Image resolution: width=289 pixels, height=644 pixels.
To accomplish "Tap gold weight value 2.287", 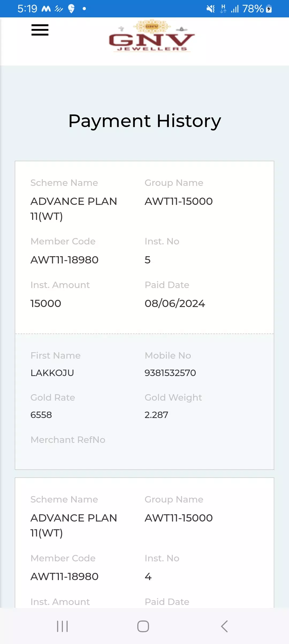I will (156, 415).
